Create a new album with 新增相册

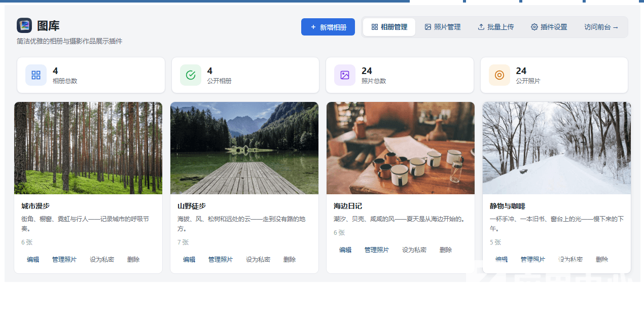328,27
